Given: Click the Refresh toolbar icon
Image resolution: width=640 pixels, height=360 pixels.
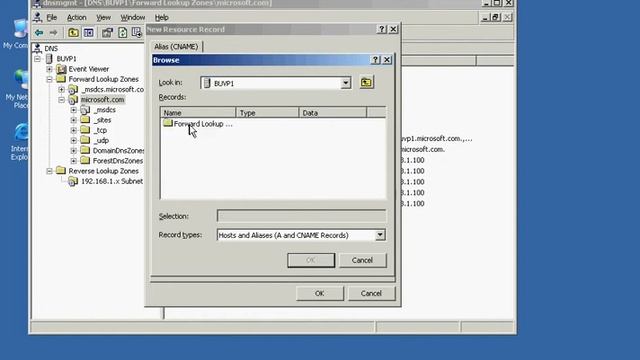Looking at the screenshot, I should pos(122,33).
